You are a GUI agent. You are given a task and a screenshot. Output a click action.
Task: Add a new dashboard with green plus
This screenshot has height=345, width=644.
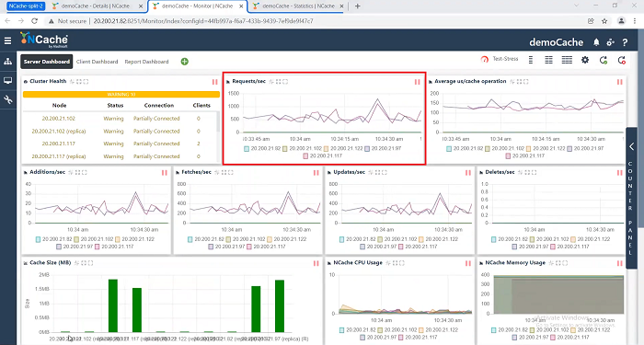click(x=184, y=62)
